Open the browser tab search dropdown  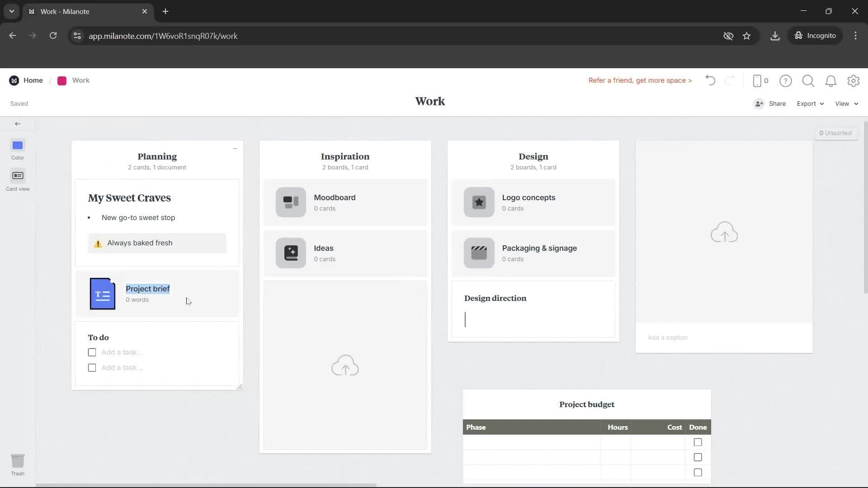11,11
